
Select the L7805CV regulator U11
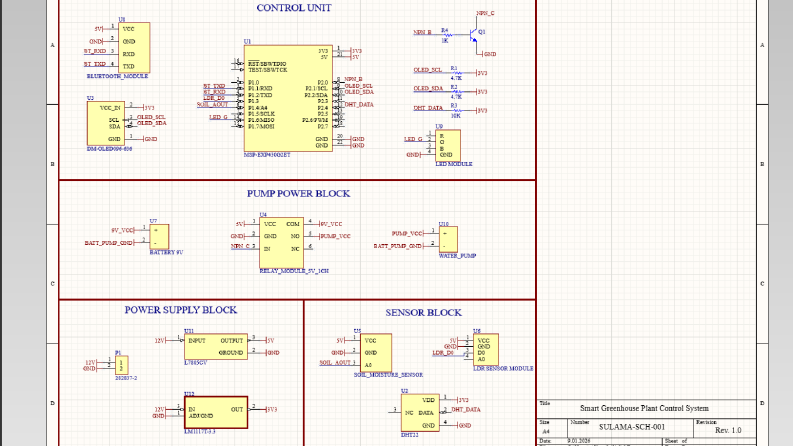pyautogui.click(x=216, y=346)
